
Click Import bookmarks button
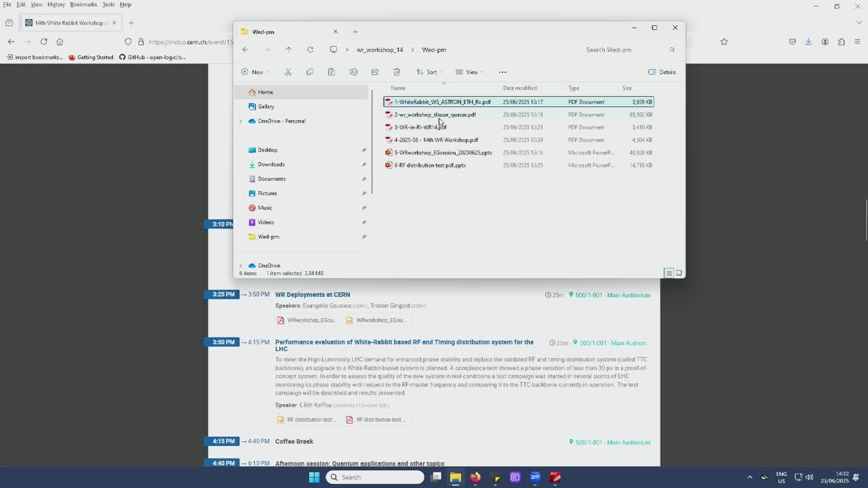(x=34, y=57)
